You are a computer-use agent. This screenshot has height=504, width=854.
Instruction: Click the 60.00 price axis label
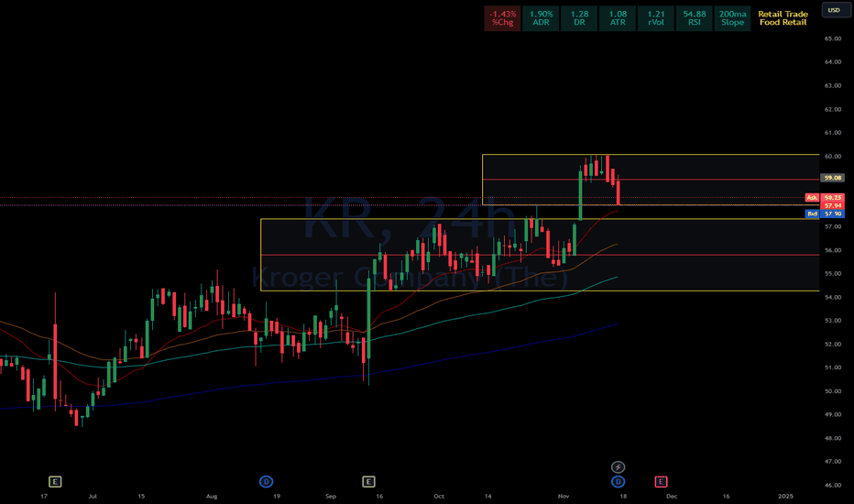pos(833,157)
